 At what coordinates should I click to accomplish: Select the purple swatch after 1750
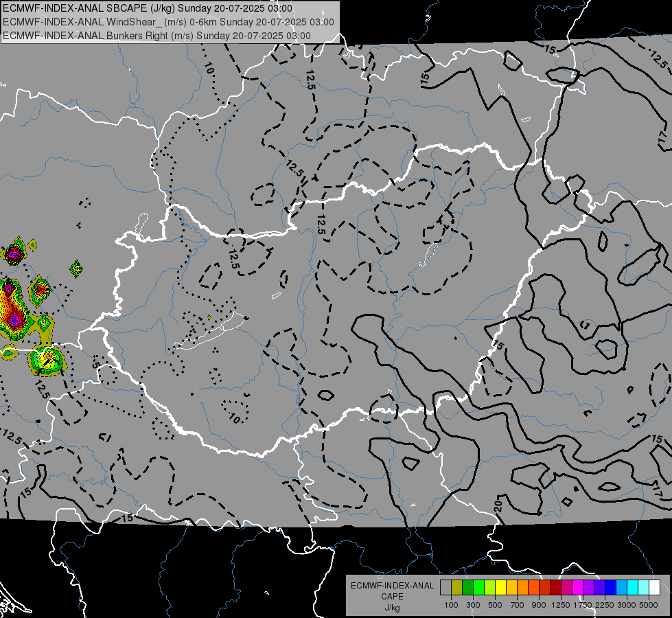[589, 588]
